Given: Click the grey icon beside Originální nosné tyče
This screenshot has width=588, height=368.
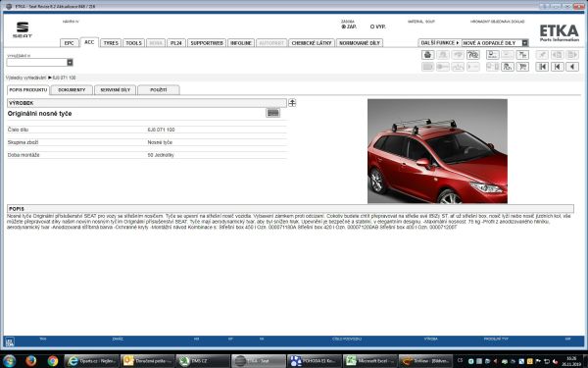Looking at the screenshot, I should (273, 113).
